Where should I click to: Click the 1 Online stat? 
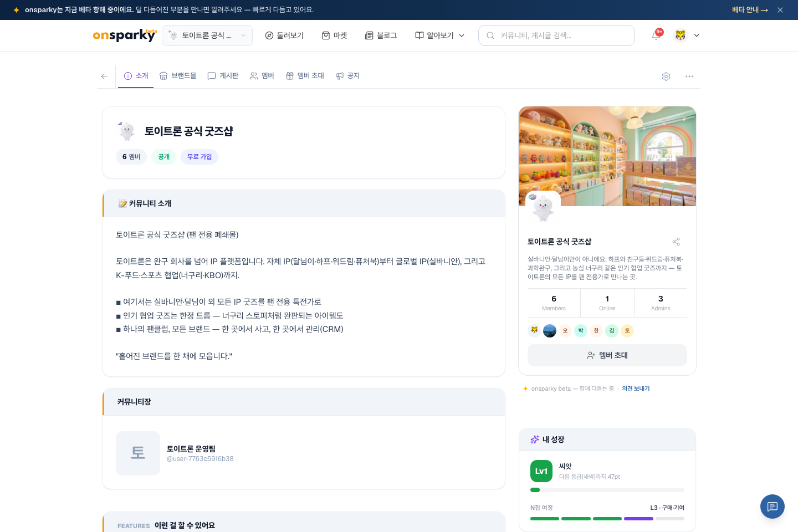607,303
